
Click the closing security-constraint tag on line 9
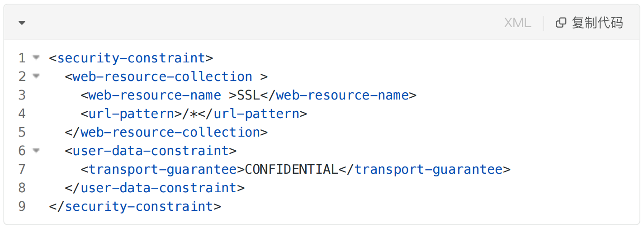pyautogui.click(x=139, y=206)
